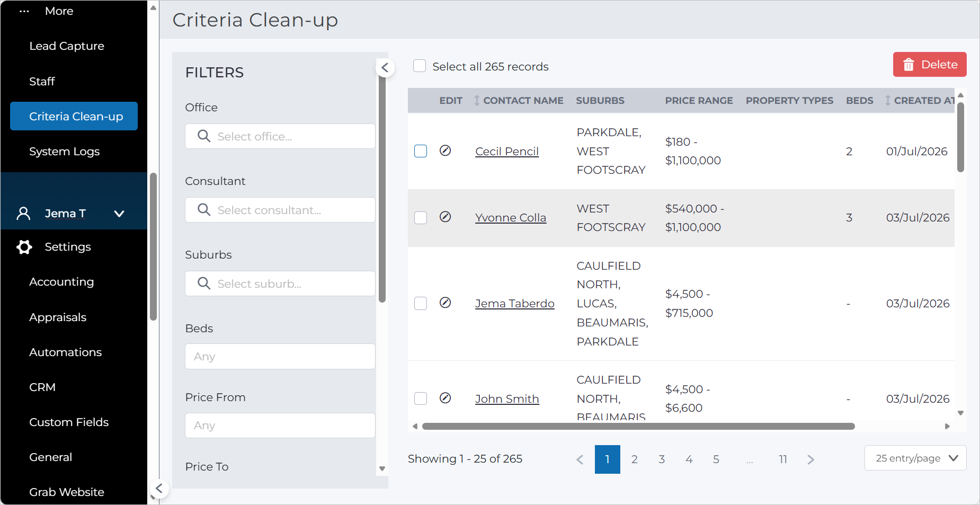Tick Select all 265 records checkbox
The width and height of the screenshot is (980, 505).
[x=420, y=66]
